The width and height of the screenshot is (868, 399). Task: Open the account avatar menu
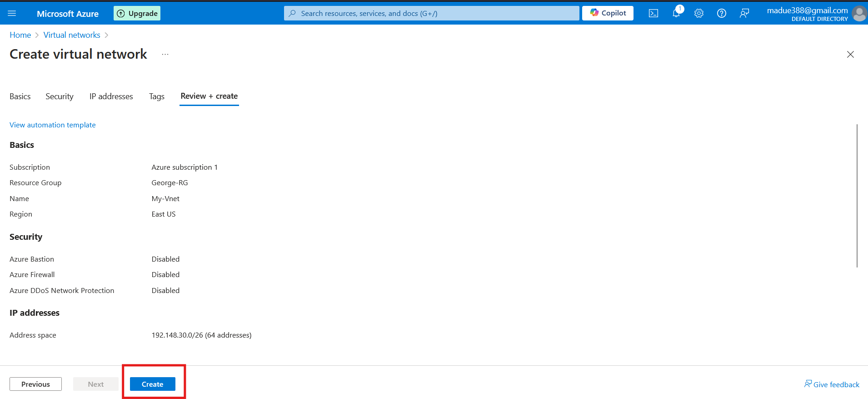(859, 14)
